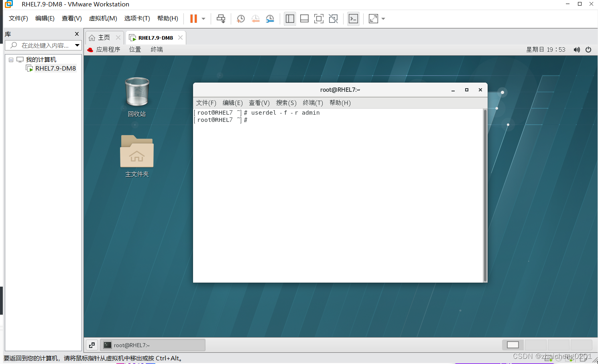Revert VM to previous snapshot
This screenshot has width=598, height=364.
tap(255, 18)
